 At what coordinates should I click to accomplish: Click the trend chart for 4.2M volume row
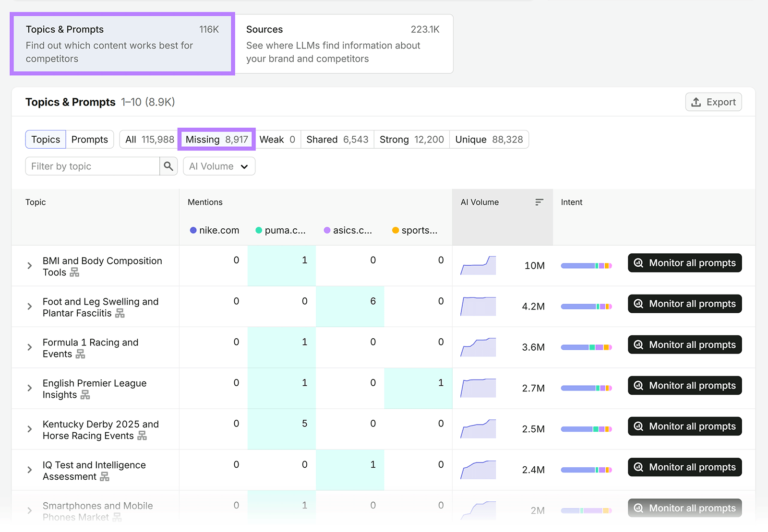[x=478, y=306]
